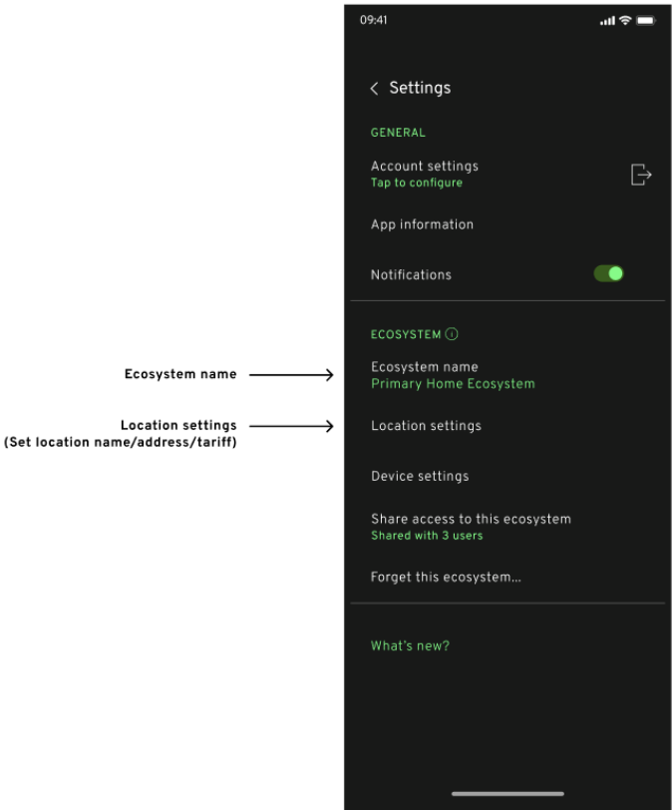Edit Primary Home Ecosystem name
The width and height of the screenshot is (672, 810).
[x=453, y=384]
